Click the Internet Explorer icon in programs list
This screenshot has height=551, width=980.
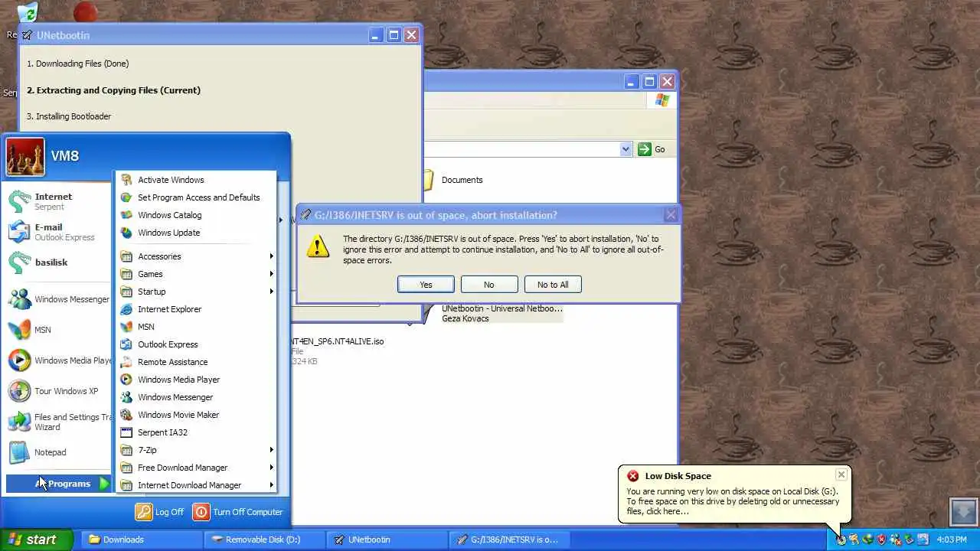pos(126,309)
